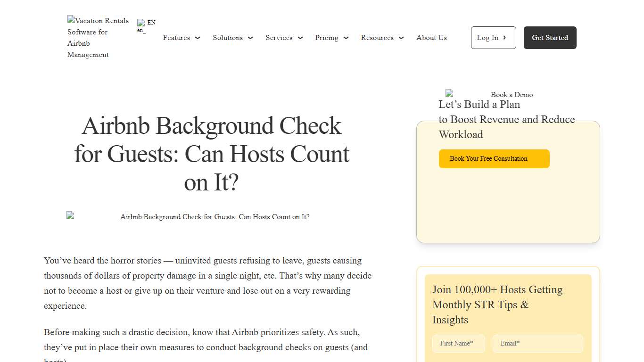Click the Book a Demo link
This screenshot has width=644, height=362.
[512, 95]
